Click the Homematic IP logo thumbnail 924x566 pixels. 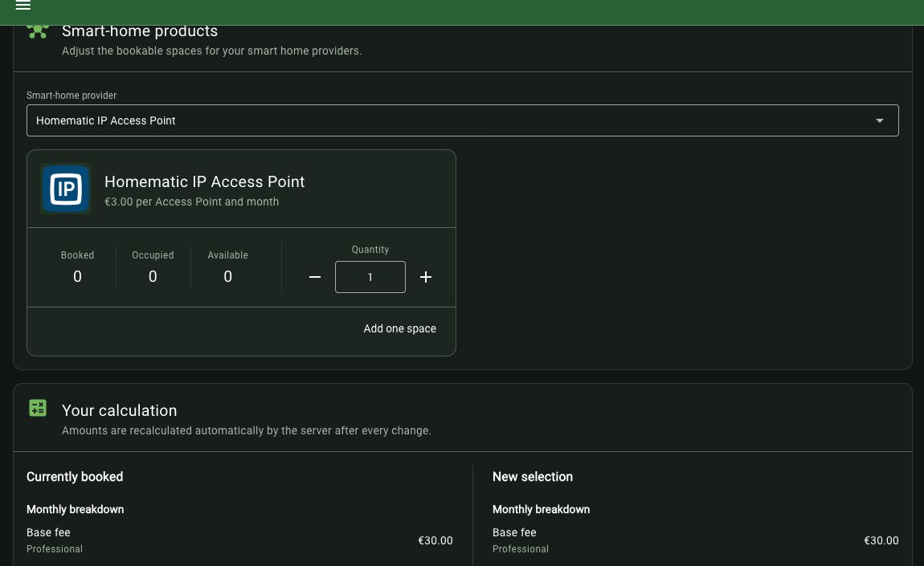[65, 189]
